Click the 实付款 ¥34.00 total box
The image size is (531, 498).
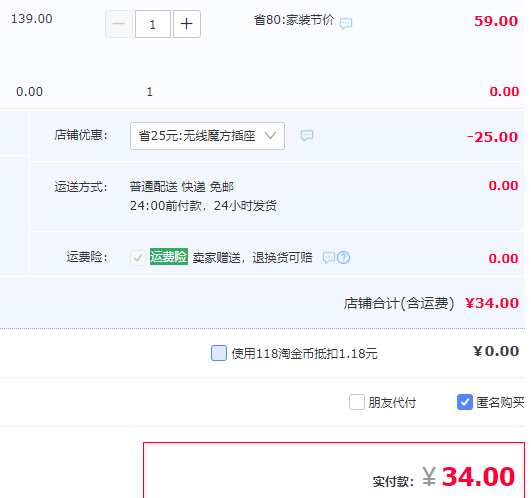click(x=334, y=470)
